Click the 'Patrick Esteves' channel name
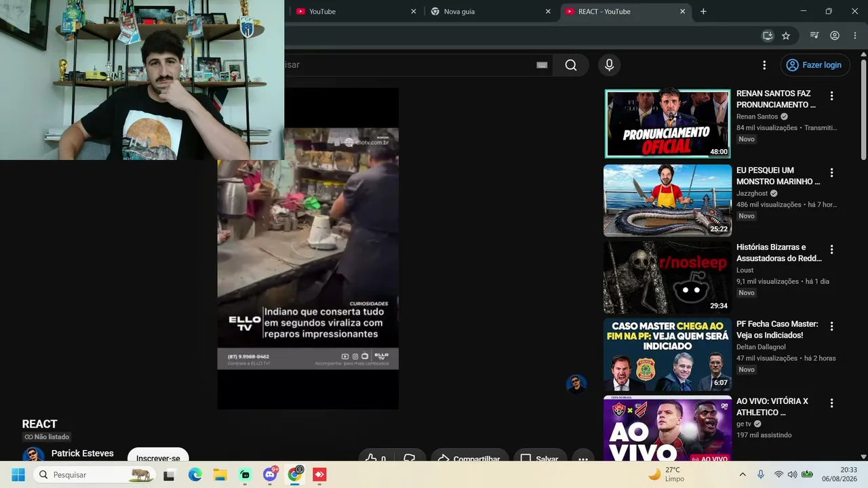 pyautogui.click(x=83, y=453)
